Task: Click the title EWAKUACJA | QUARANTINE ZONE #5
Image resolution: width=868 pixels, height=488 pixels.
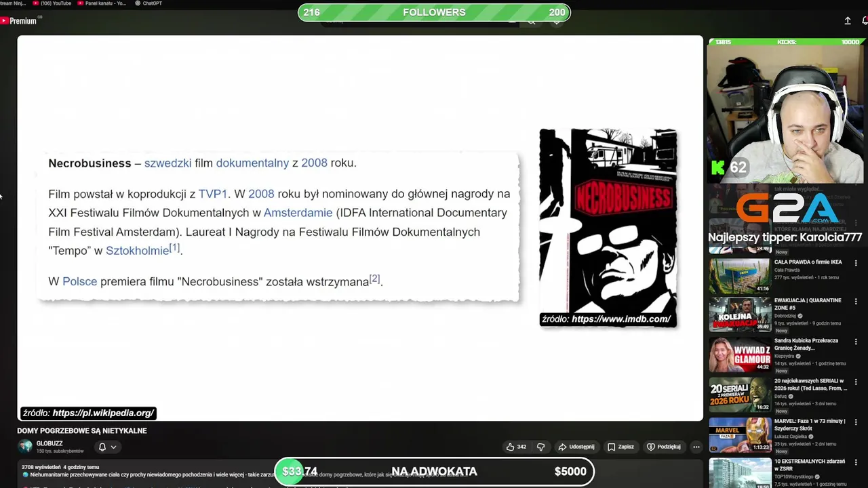Action: tap(808, 304)
